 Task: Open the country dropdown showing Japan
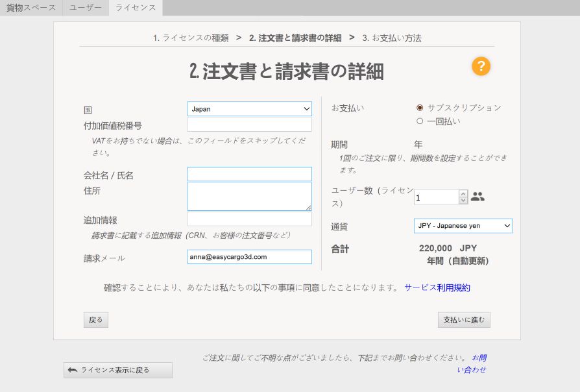[x=249, y=109]
